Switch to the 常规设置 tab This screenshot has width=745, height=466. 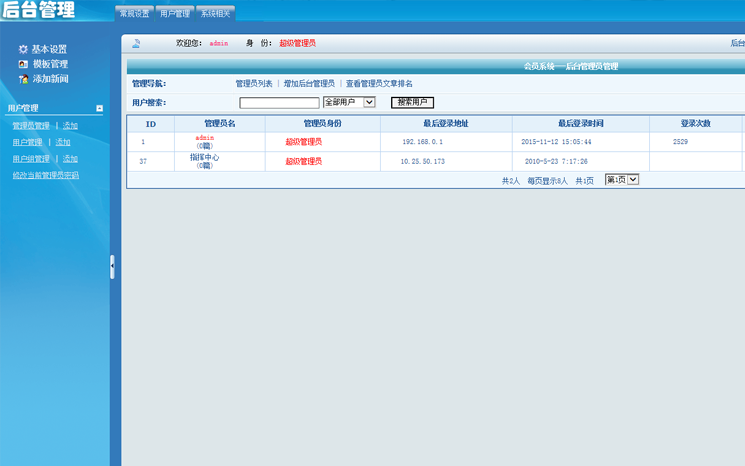click(x=134, y=14)
